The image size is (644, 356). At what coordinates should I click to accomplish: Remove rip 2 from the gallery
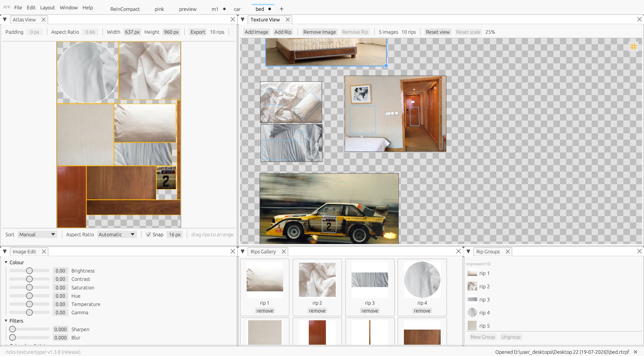tap(317, 311)
